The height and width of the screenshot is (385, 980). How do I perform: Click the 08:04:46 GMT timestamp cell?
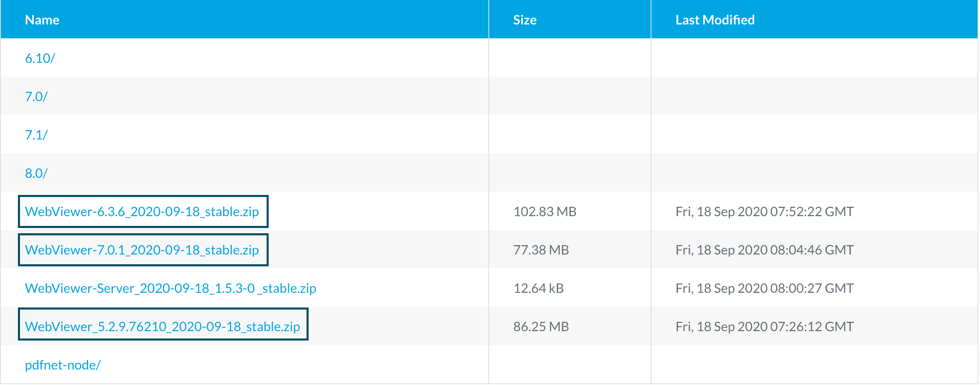pyautogui.click(x=764, y=250)
